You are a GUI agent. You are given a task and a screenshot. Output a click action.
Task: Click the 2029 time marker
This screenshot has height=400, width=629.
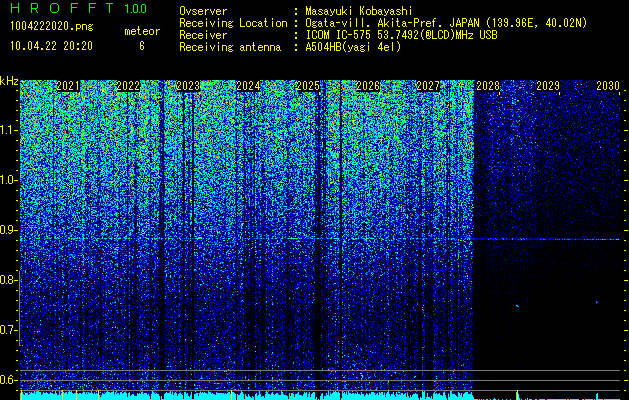(548, 86)
